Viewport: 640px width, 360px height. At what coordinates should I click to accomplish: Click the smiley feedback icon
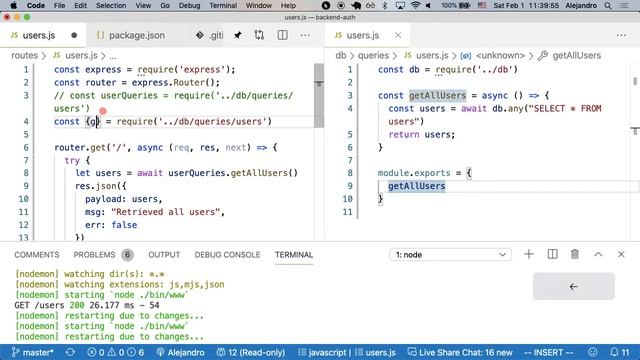tap(593, 353)
